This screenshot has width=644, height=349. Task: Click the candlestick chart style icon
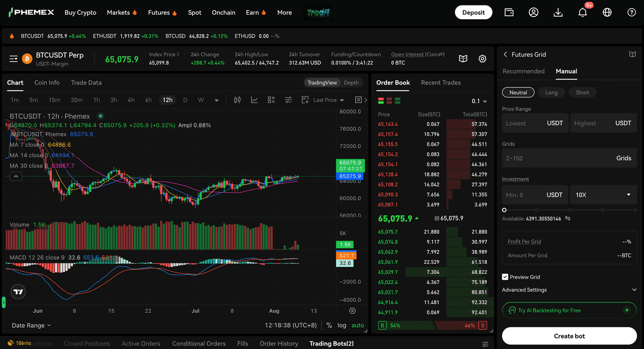[x=237, y=100]
